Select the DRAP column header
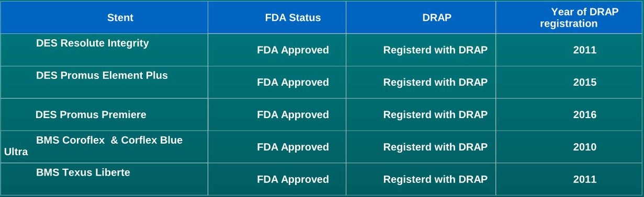The image size is (644, 197). tap(421, 17)
